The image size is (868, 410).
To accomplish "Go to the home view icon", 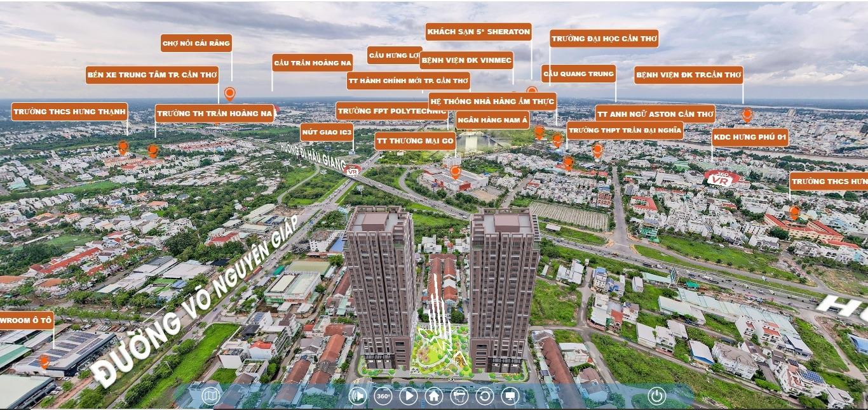I will [434, 396].
